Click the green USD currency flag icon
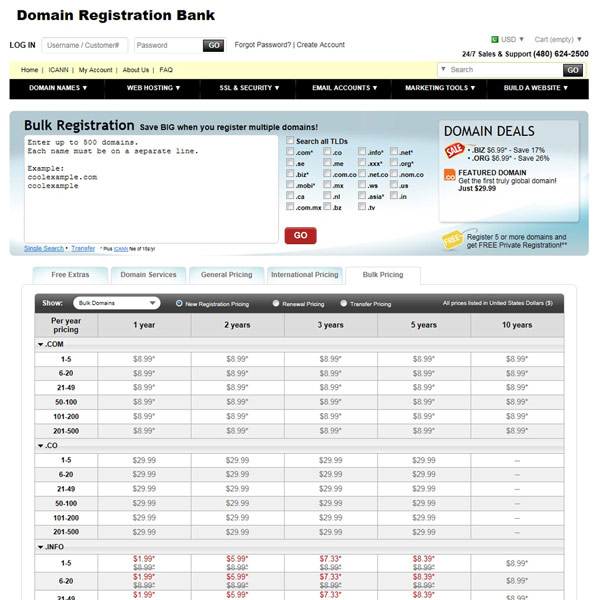The width and height of the screenshot is (600, 600). [x=494, y=39]
